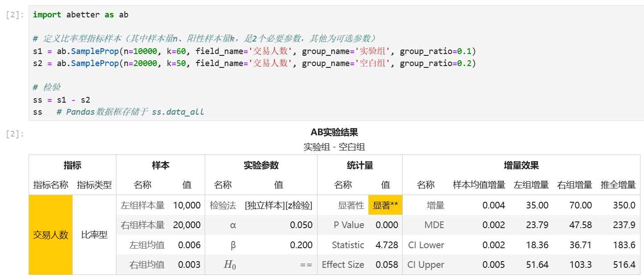This screenshot has width=644, height=279.
Task: Click the alpha value 0.050
Action: click(301, 225)
